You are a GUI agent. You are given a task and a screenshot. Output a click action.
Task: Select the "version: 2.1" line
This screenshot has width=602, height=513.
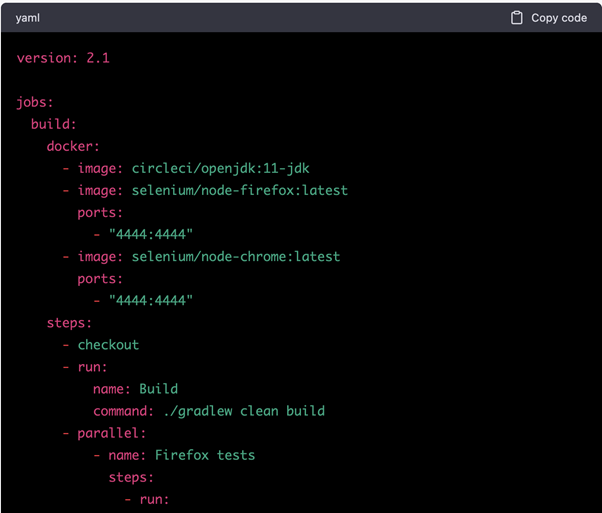point(63,58)
